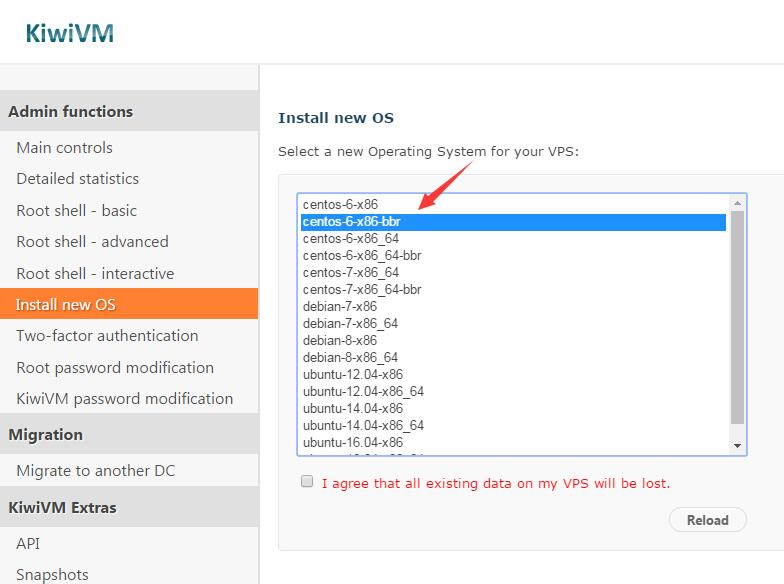Select Install new OS menu item
The width and height of the screenshot is (784, 584).
point(129,304)
